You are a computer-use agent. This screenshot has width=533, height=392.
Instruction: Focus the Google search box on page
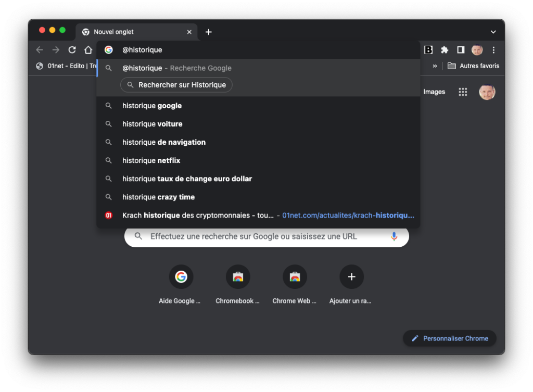[x=266, y=237]
